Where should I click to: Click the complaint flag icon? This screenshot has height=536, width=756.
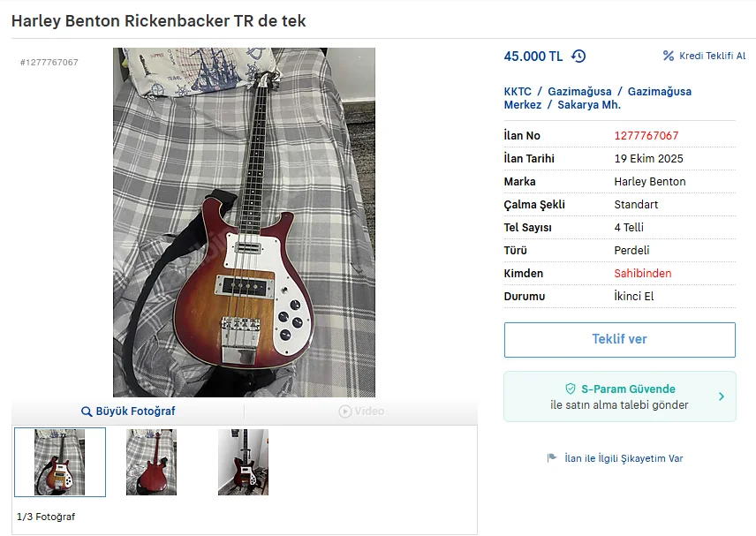pos(553,458)
